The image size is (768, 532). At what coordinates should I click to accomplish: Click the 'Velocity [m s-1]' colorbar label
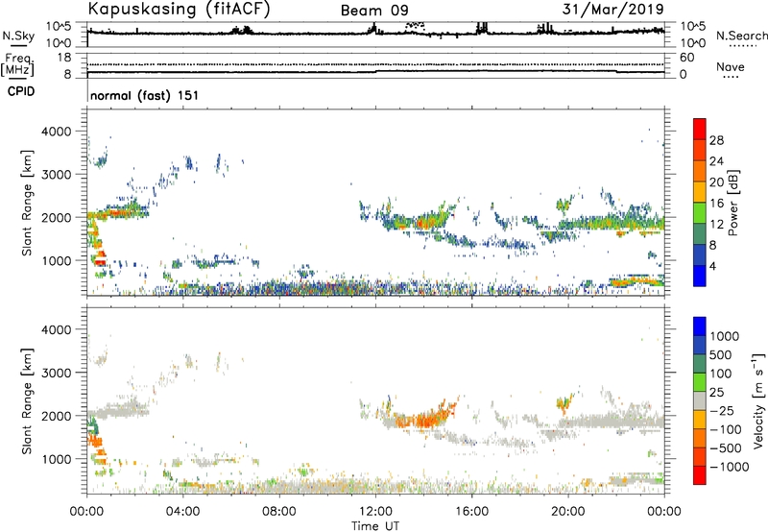click(758, 400)
